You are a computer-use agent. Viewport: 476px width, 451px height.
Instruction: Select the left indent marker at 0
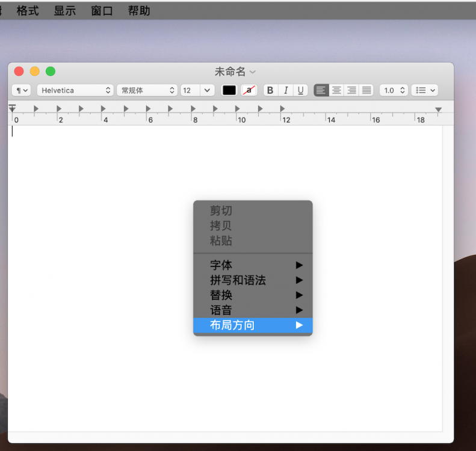[12, 109]
